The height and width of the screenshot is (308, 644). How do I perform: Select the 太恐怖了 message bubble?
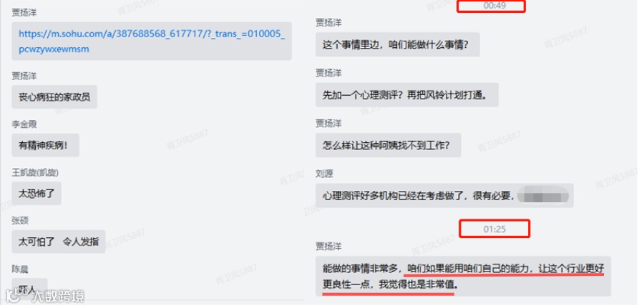tap(36, 194)
